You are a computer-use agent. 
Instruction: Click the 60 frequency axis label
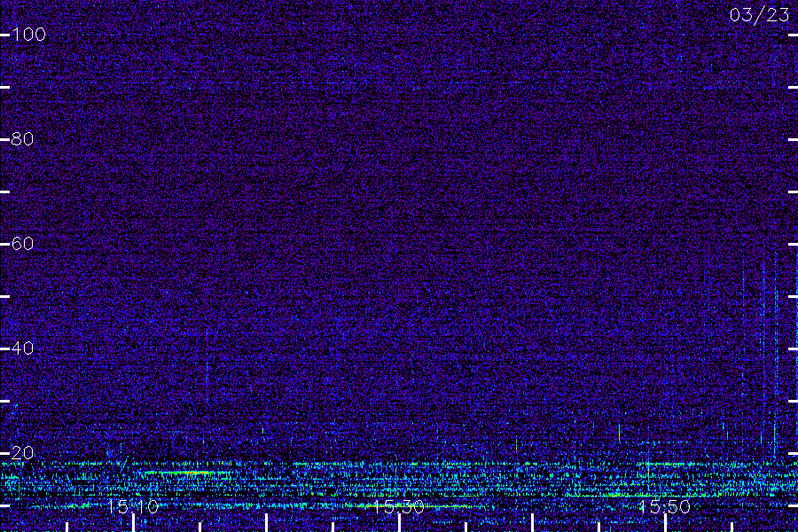(x=22, y=244)
